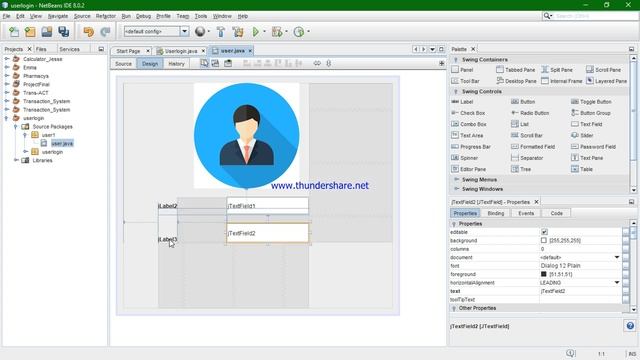Viewport: 640px width, 360px height.
Task: Select jLabel2 in the design canvas
Action: click(168, 206)
